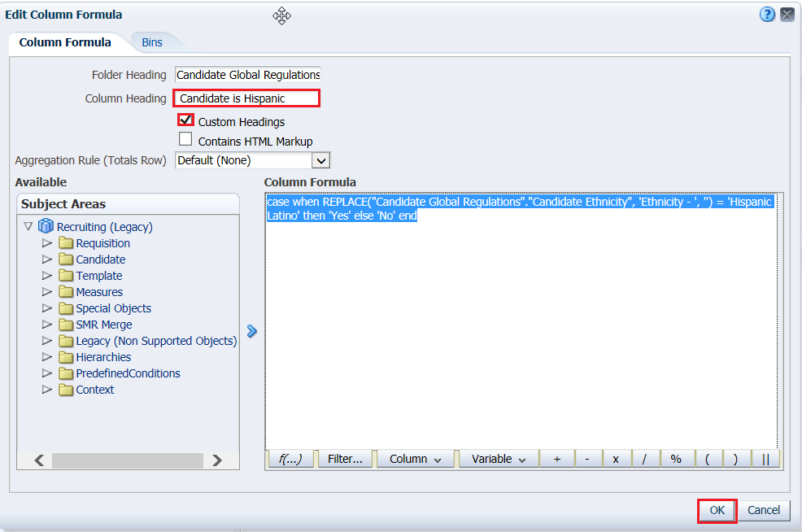802x532 pixels.
Task: Uncheck the Custom Headings checkbox
Action: point(185,120)
